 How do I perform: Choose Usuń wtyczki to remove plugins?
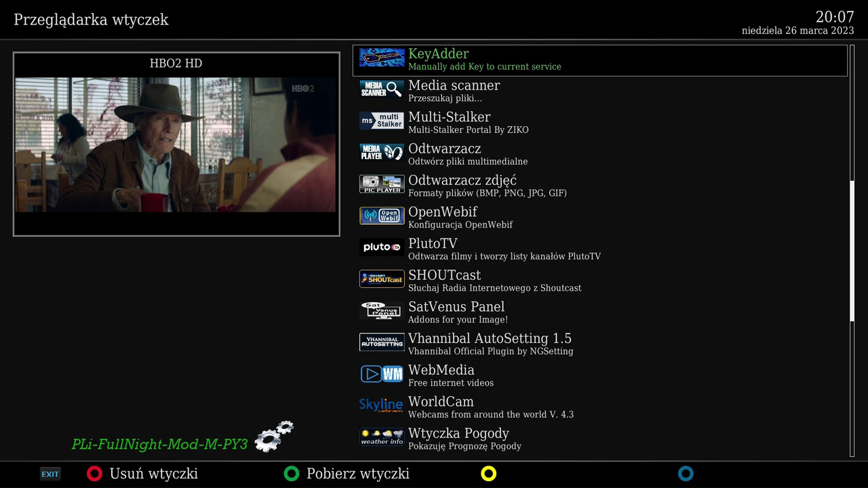coord(154,474)
